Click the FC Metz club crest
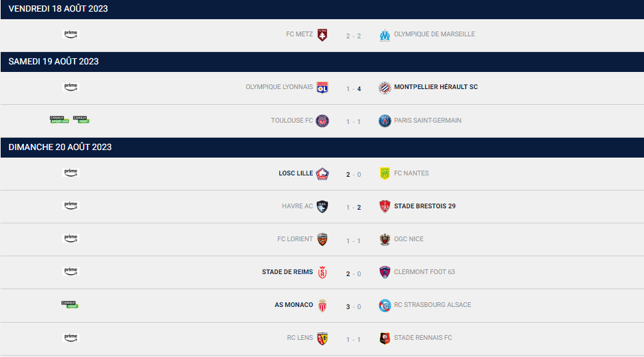644x357 pixels. point(322,34)
